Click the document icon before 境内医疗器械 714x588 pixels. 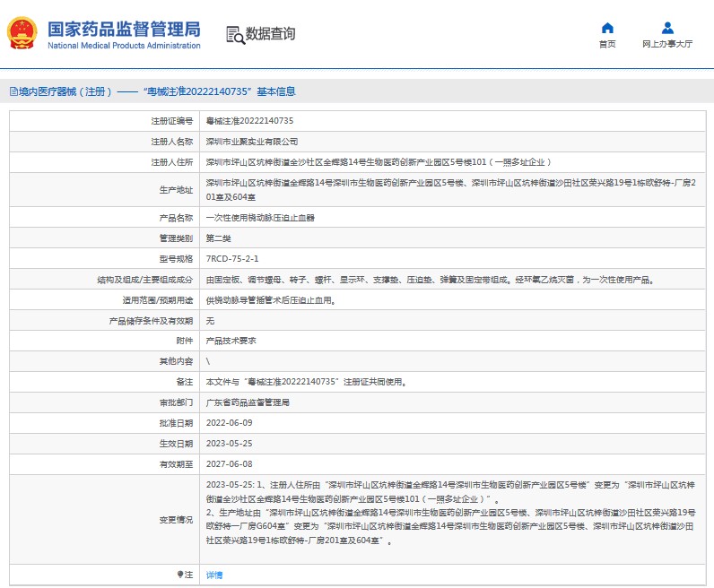click(x=13, y=91)
